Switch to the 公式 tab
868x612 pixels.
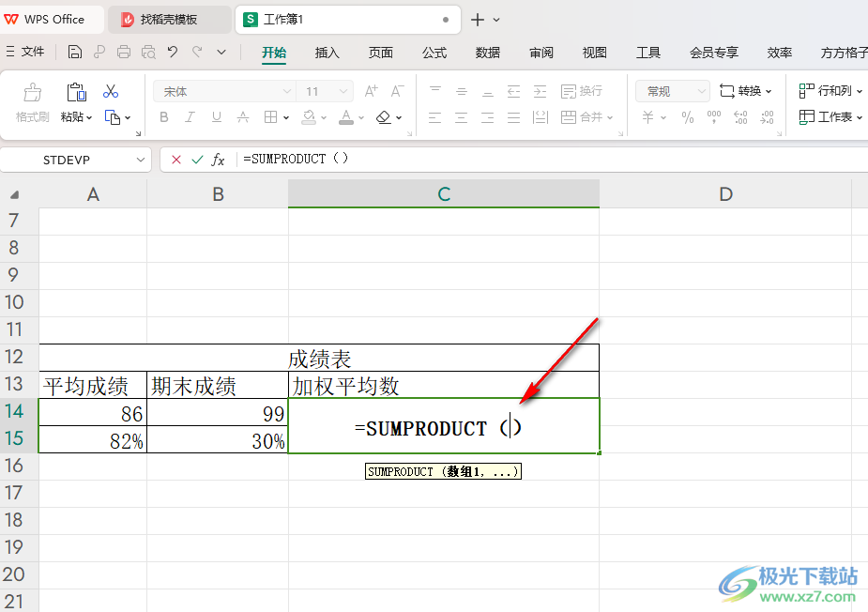tap(434, 53)
